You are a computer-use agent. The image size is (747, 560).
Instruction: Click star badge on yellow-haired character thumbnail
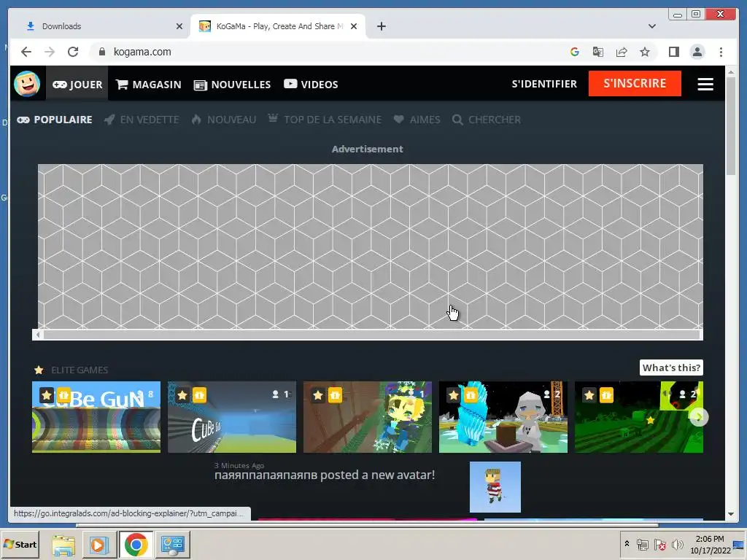(x=318, y=394)
